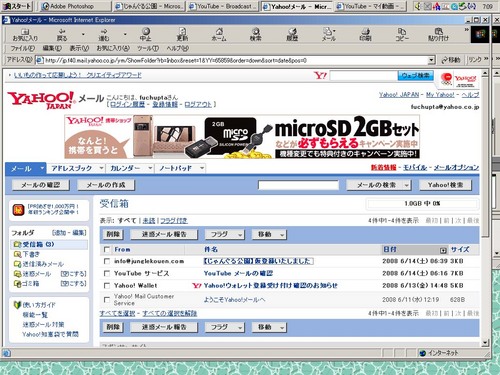Click the mail search input field
The width and height of the screenshot is (500, 375).
(298, 185)
